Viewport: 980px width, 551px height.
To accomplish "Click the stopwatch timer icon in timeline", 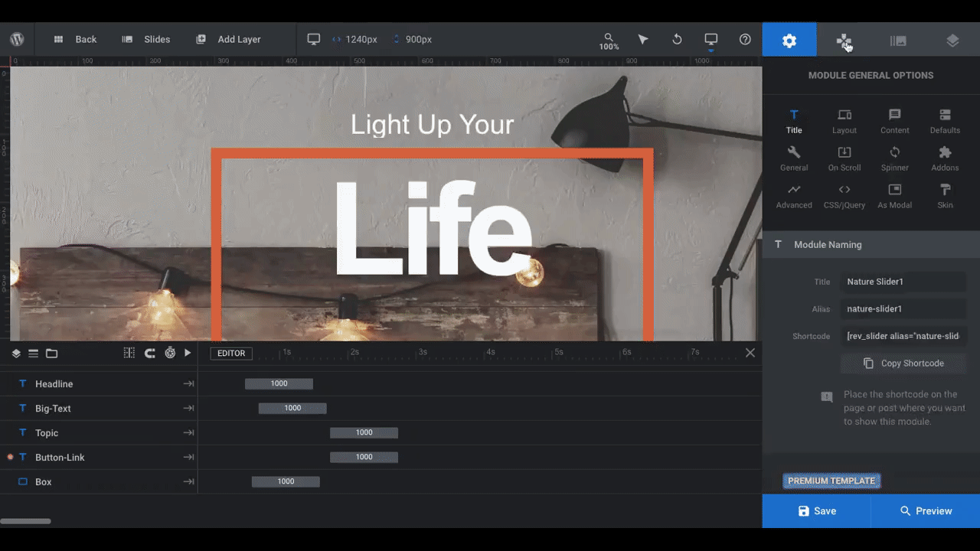I will point(169,353).
